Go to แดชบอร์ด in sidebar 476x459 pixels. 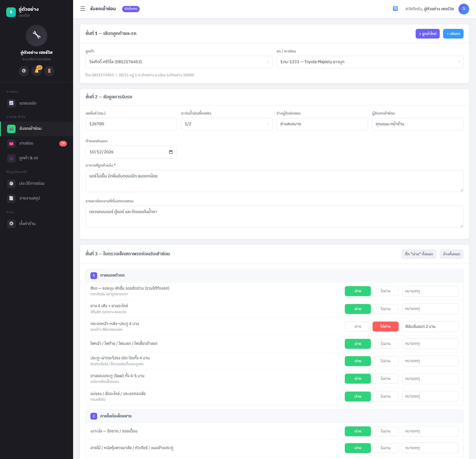[x=37, y=103]
